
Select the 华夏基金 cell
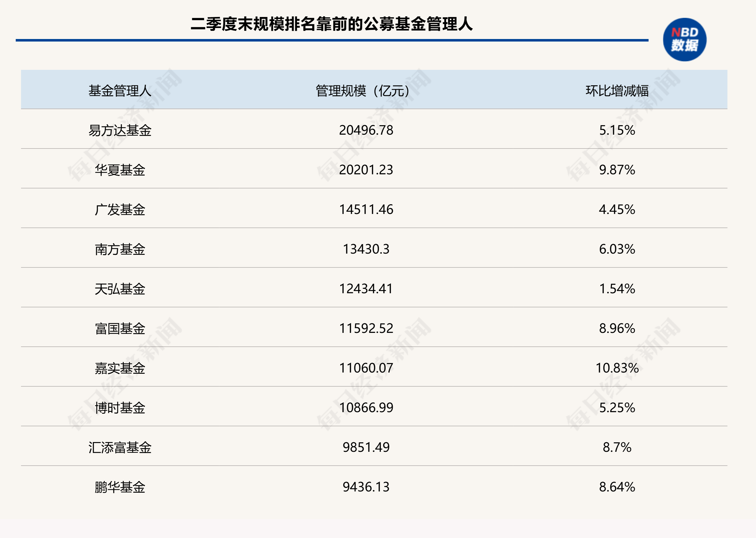120,170
